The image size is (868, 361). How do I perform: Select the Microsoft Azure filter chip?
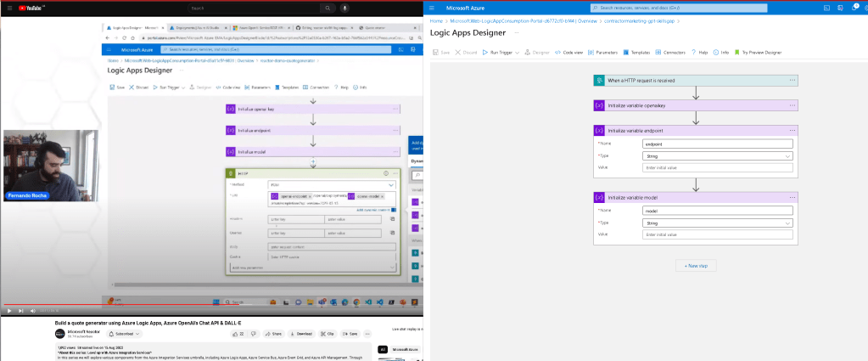point(404,349)
